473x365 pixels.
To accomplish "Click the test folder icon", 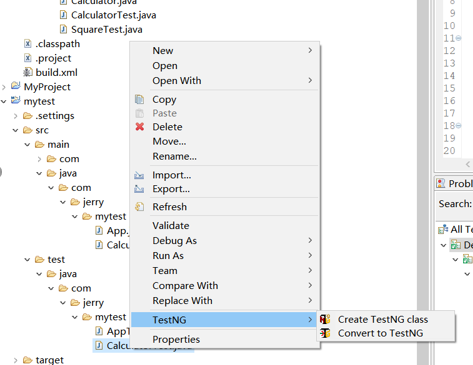I will pyautogui.click(x=39, y=259).
